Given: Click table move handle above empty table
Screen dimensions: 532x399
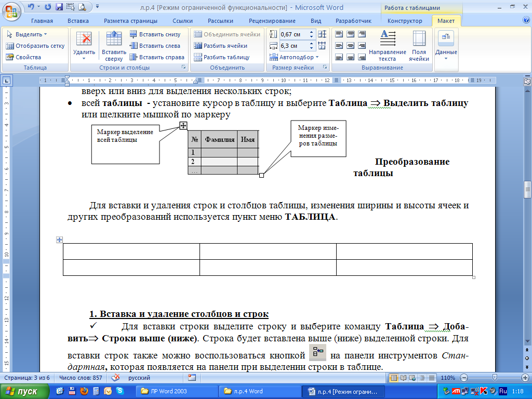Looking at the screenshot, I should click(59, 240).
